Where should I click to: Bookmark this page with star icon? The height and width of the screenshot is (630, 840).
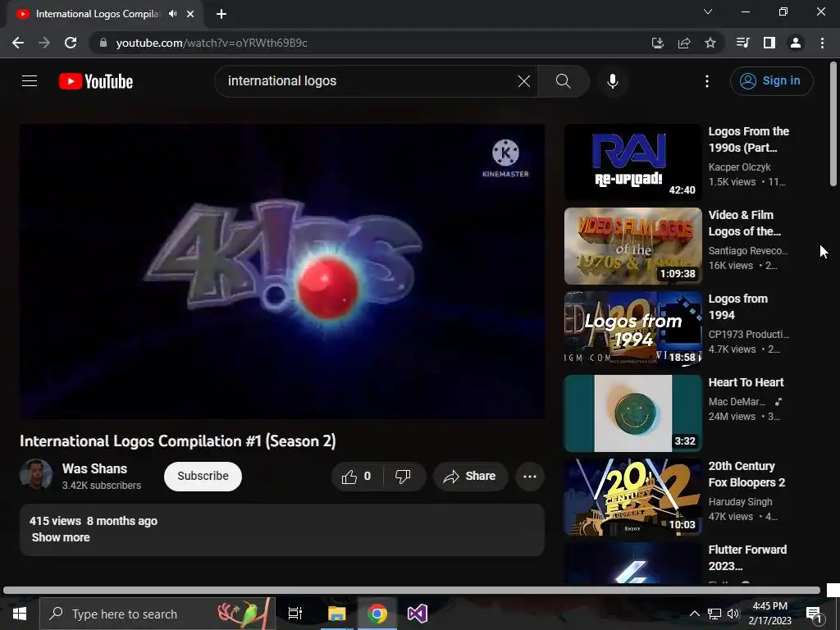click(710, 43)
